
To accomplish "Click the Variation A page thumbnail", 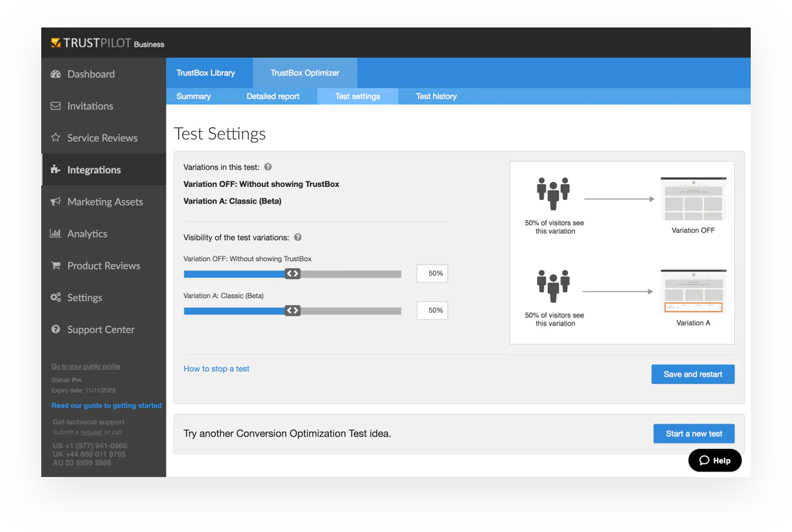I will 694,291.
